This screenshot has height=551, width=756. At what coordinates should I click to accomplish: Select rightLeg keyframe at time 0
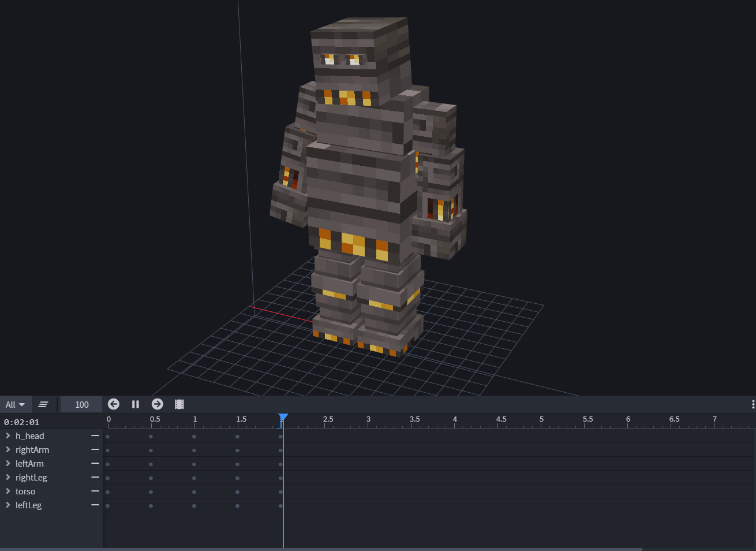(107, 478)
